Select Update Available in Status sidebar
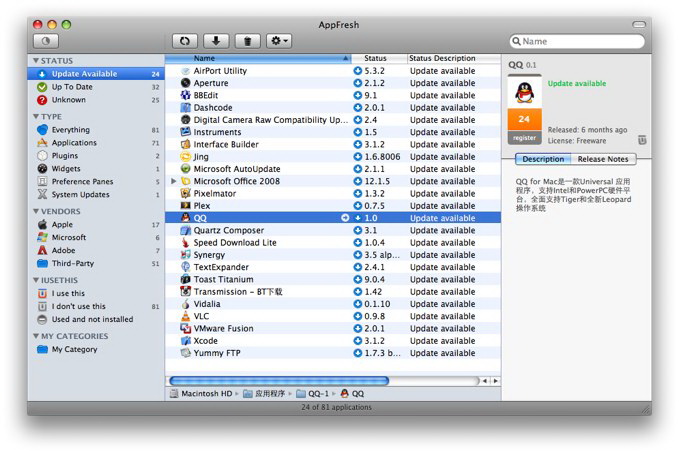This screenshot has width=679, height=453. (x=96, y=74)
